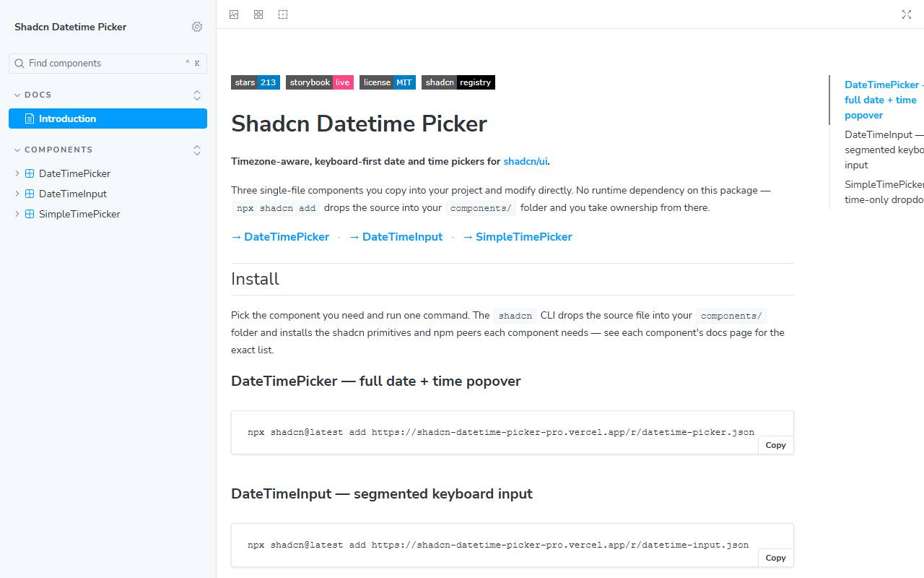Copy the datetime-picker install command

775,445
